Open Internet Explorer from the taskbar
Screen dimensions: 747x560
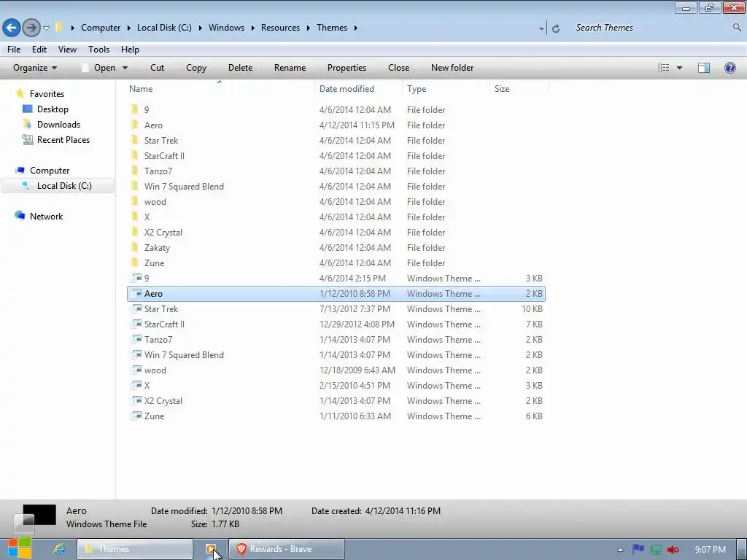point(59,549)
